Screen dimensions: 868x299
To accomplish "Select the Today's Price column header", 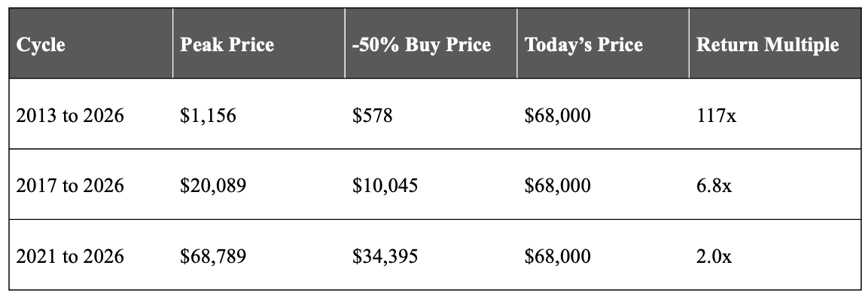I will pyautogui.click(x=603, y=43).
